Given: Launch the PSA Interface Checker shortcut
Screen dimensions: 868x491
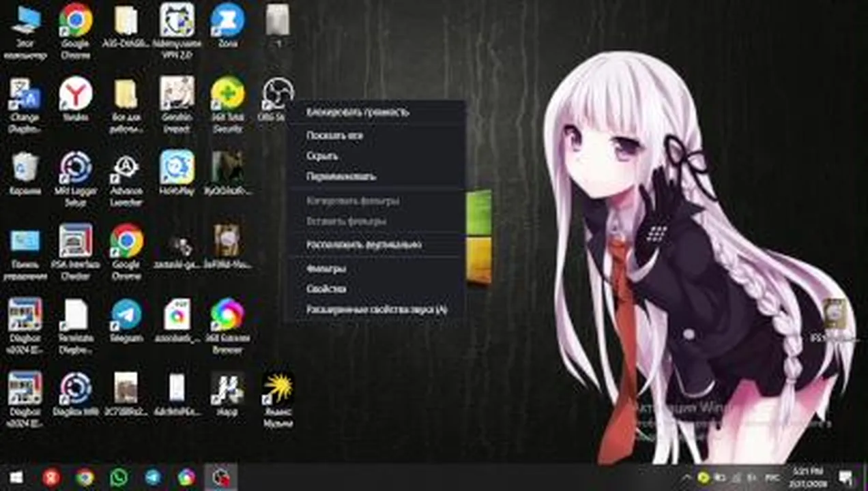Looking at the screenshot, I should click(76, 252).
